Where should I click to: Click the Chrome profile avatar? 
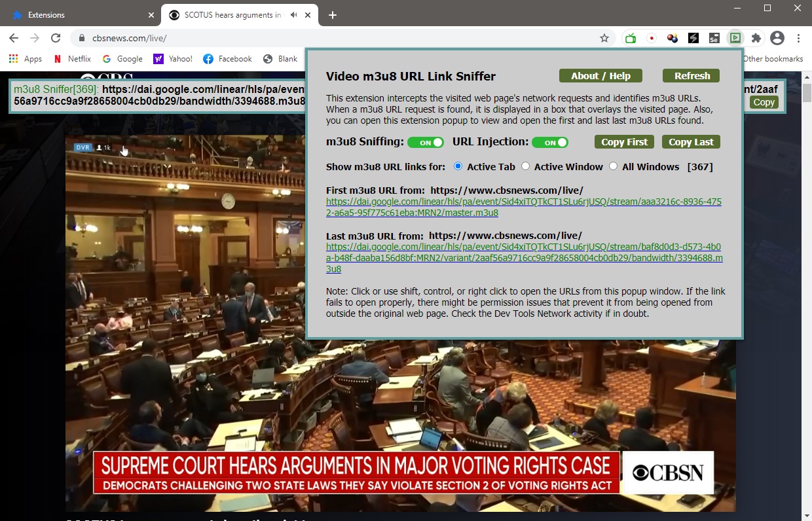tap(777, 38)
